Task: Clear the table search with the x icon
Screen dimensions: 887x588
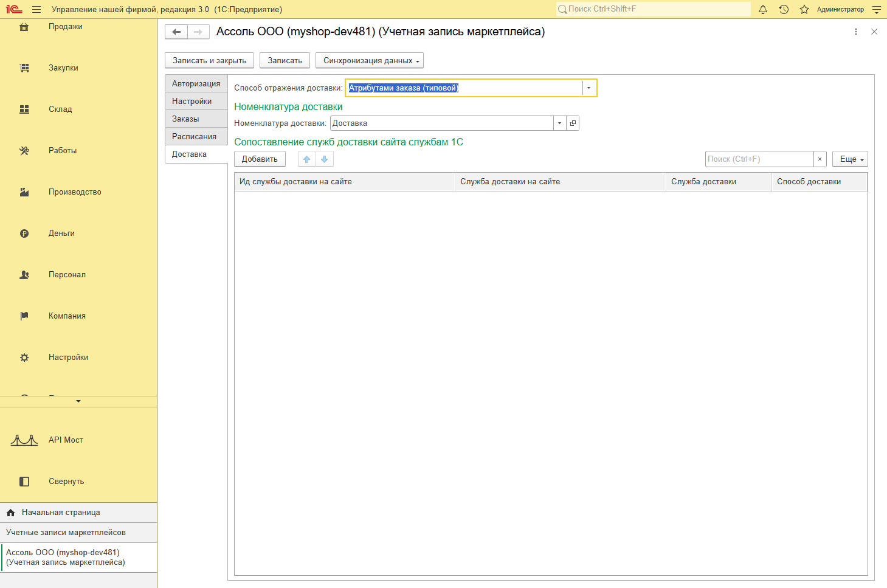Action: 820,159
